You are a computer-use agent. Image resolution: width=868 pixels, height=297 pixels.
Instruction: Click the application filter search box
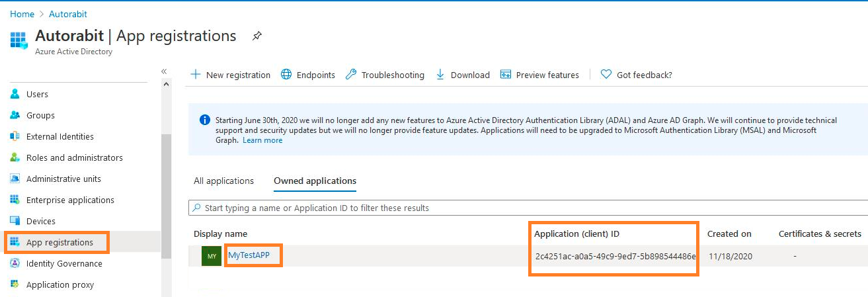pos(528,208)
